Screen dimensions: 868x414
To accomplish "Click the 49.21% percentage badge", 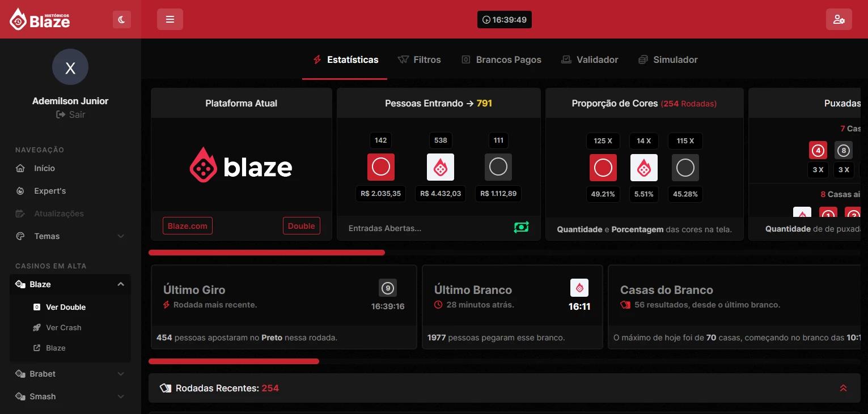I will pos(603,194).
